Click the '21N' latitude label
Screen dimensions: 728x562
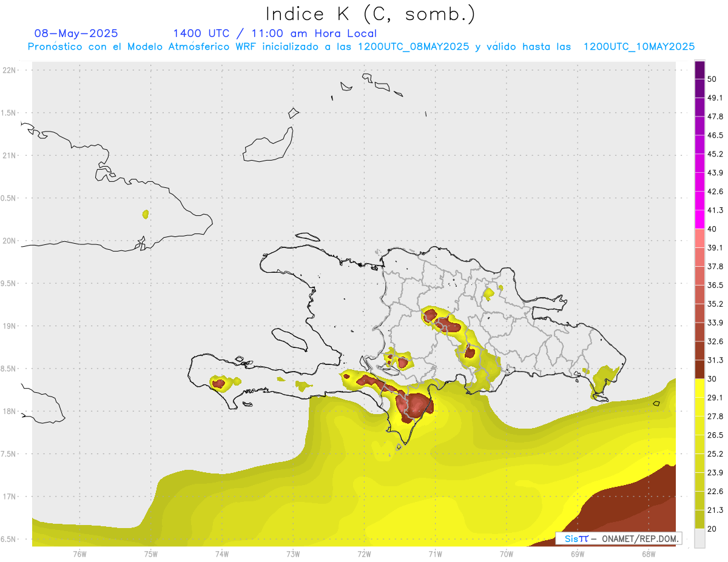click(10, 156)
